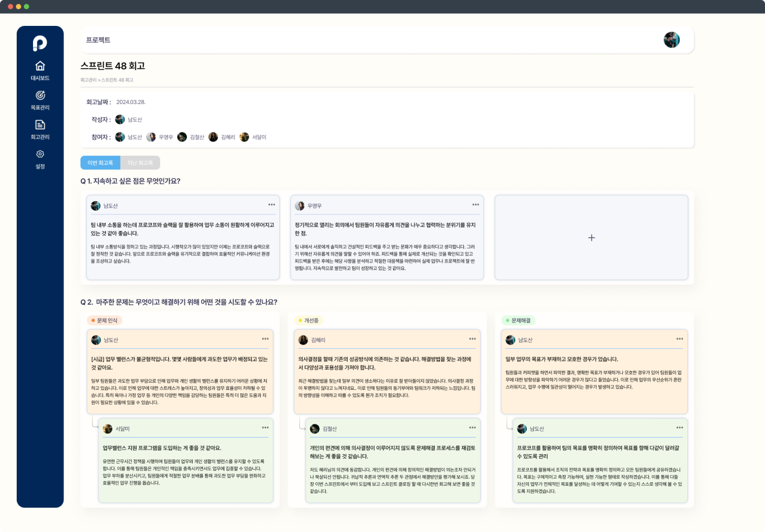Screen dimensions: 765x532
Task: Click the red macOS close dot
Action: point(11,7)
